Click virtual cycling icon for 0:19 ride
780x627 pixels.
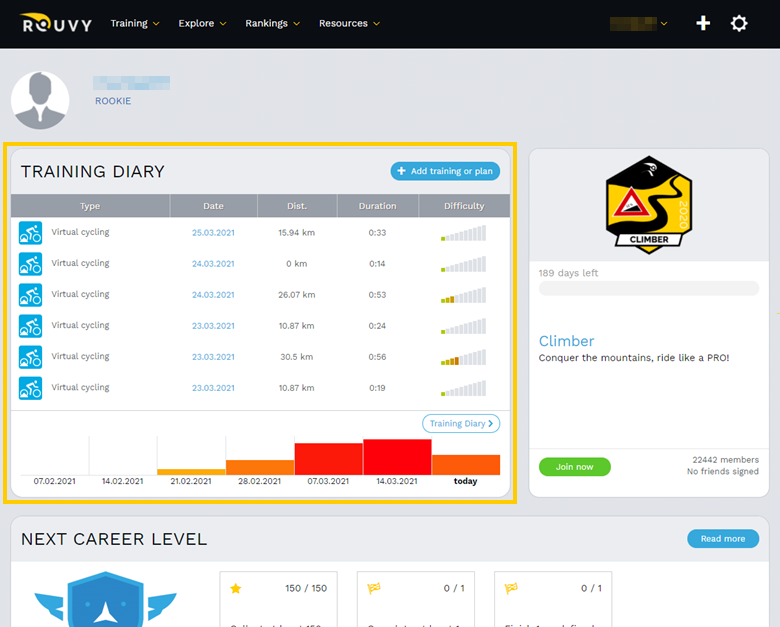click(x=30, y=388)
